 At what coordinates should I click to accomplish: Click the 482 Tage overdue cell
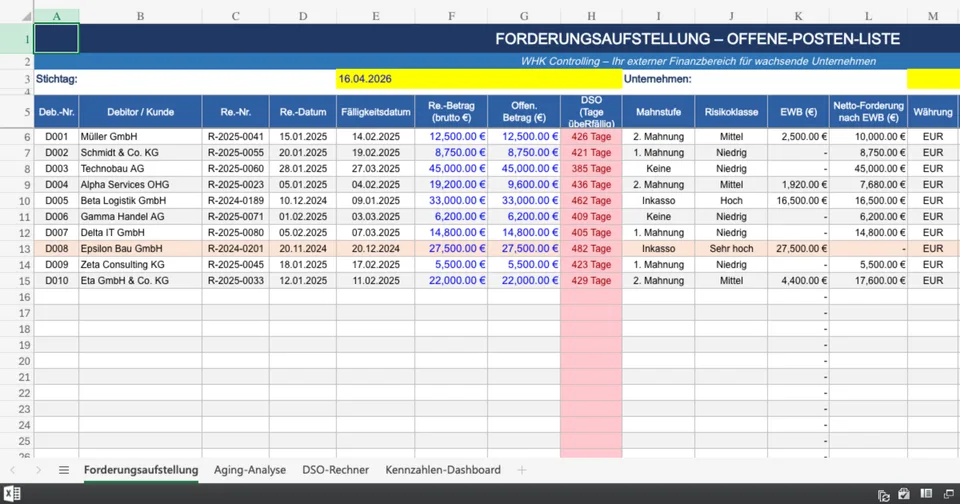pos(591,249)
